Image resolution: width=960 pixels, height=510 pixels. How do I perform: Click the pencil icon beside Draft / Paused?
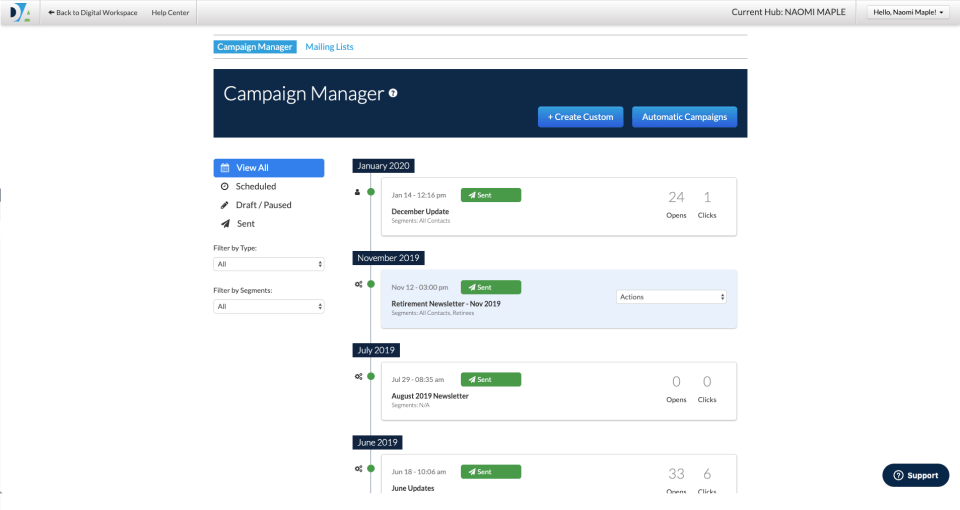pyautogui.click(x=225, y=205)
